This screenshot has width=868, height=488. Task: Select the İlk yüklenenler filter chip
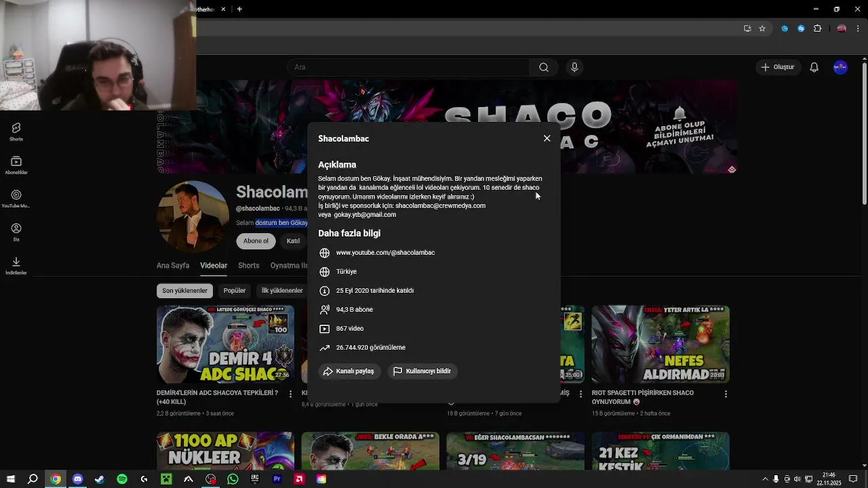pos(282,291)
